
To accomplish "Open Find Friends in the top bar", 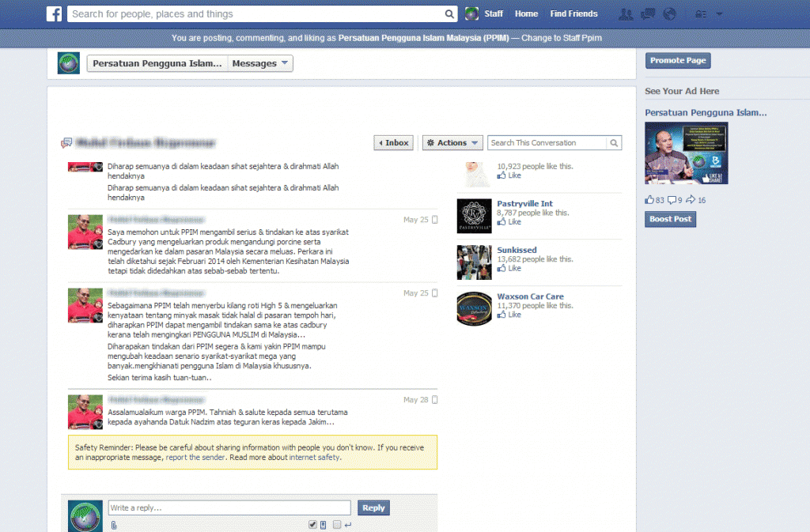I will click(x=573, y=14).
